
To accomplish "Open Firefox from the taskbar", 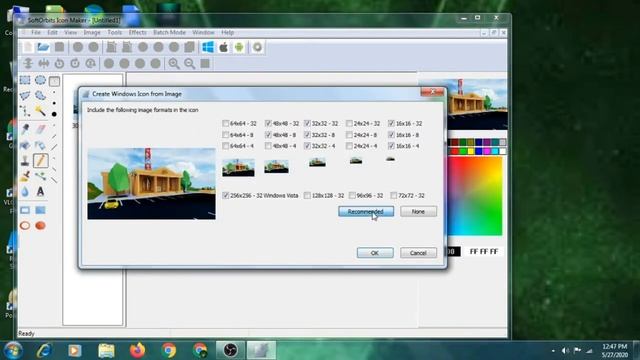I will pyautogui.click(x=138, y=351).
